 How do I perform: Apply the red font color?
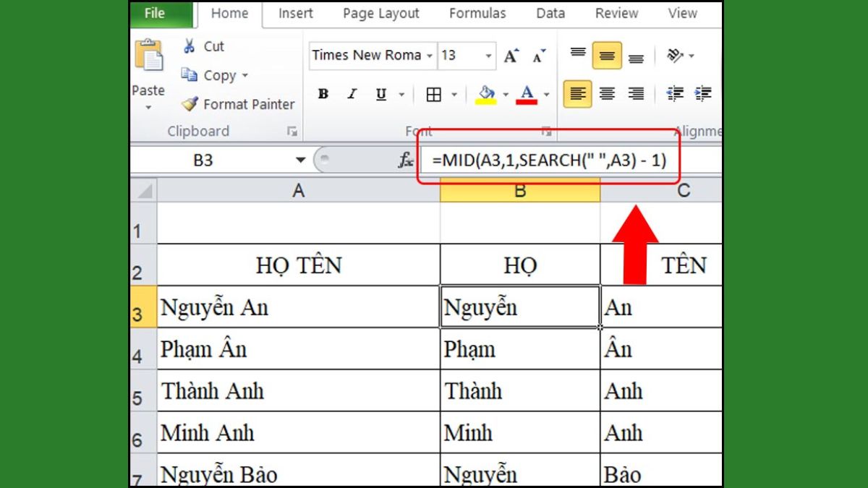527,94
